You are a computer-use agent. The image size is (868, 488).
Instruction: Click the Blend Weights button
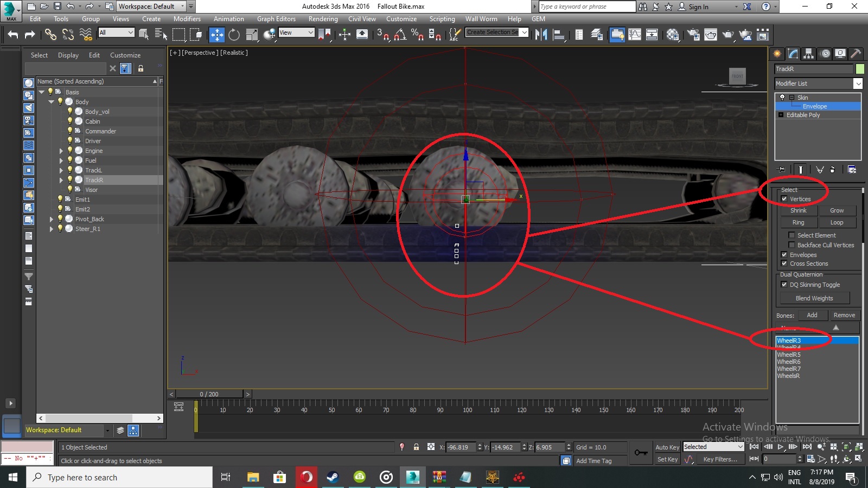click(x=814, y=298)
